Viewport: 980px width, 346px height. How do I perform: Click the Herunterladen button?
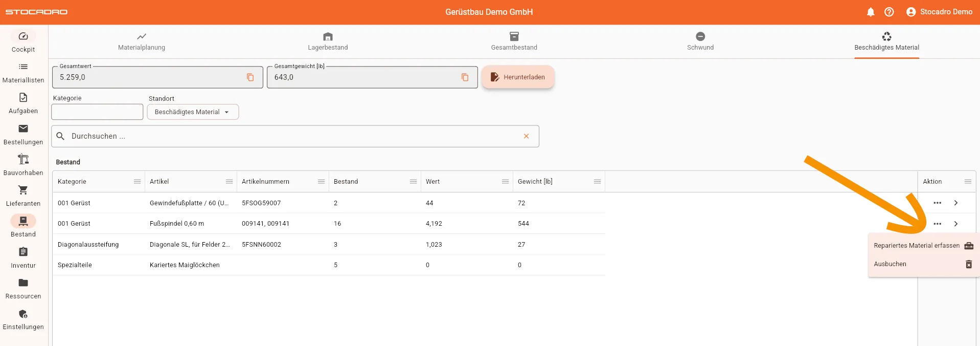pos(518,77)
